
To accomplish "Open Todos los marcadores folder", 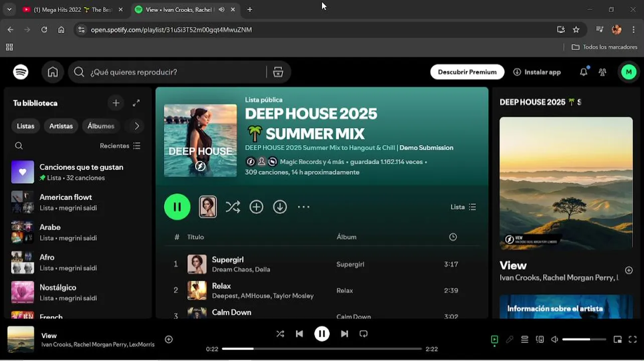I will (x=604, y=47).
